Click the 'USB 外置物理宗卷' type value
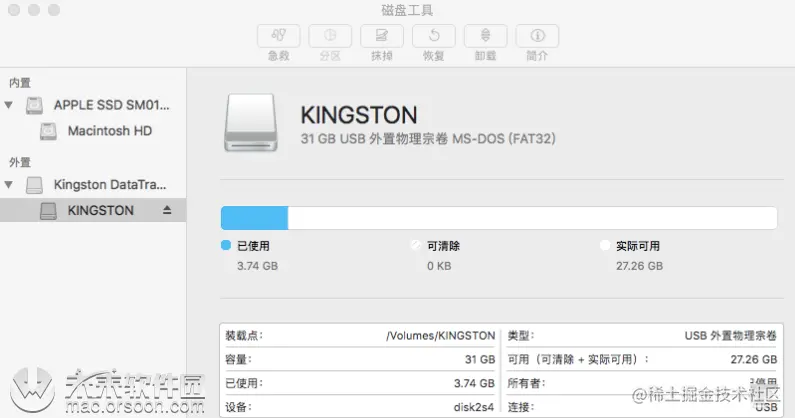Viewport: 795px width, 418px height. [731, 336]
